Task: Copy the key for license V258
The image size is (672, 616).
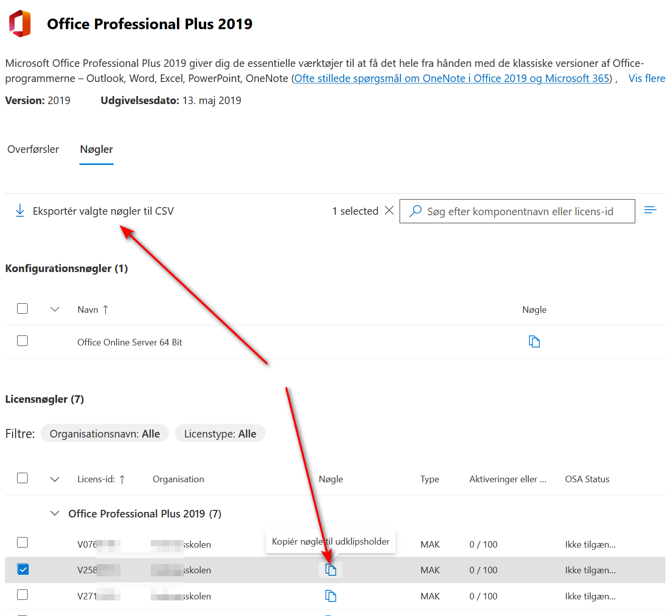Action: (x=330, y=570)
